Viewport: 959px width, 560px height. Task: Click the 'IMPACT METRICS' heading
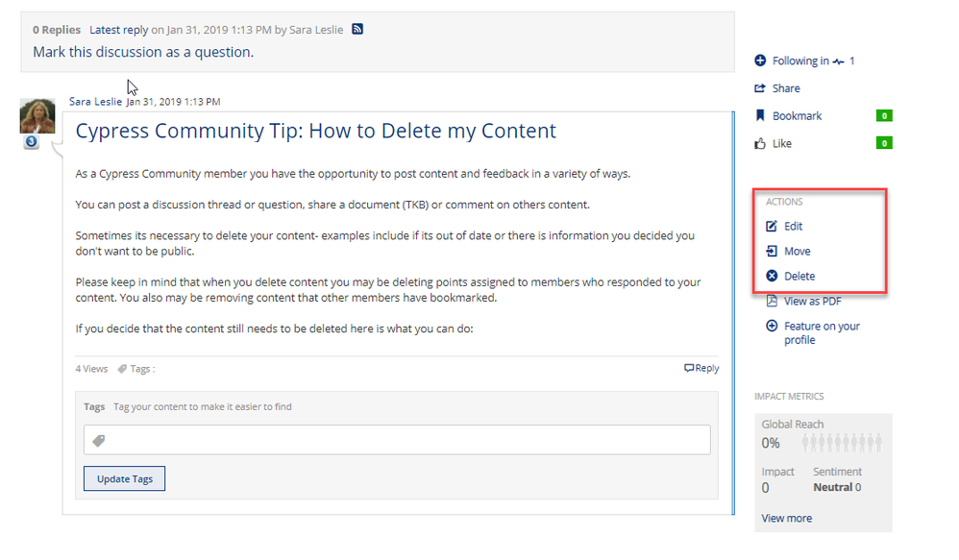point(789,396)
